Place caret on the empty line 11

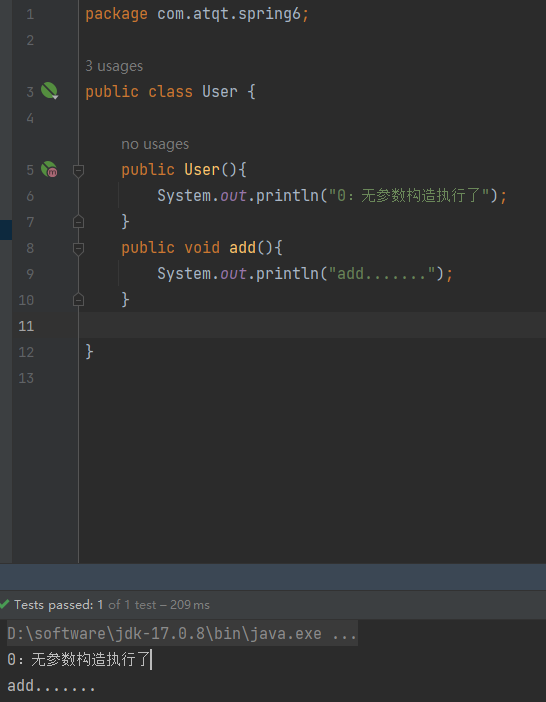point(312,325)
